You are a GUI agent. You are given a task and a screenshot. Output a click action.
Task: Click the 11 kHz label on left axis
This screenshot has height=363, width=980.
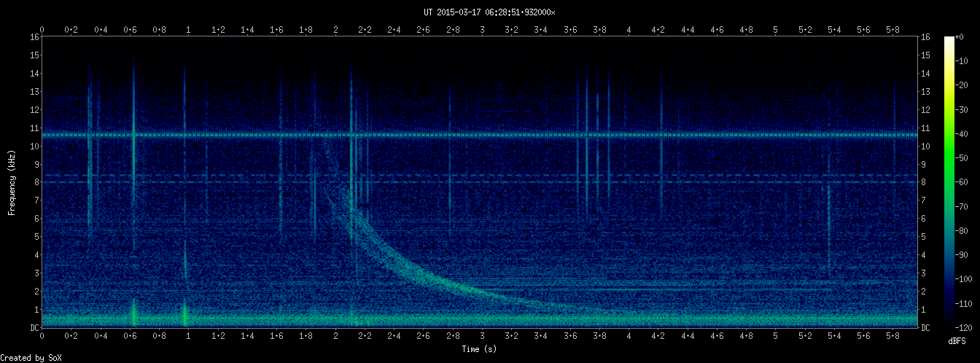coord(34,128)
